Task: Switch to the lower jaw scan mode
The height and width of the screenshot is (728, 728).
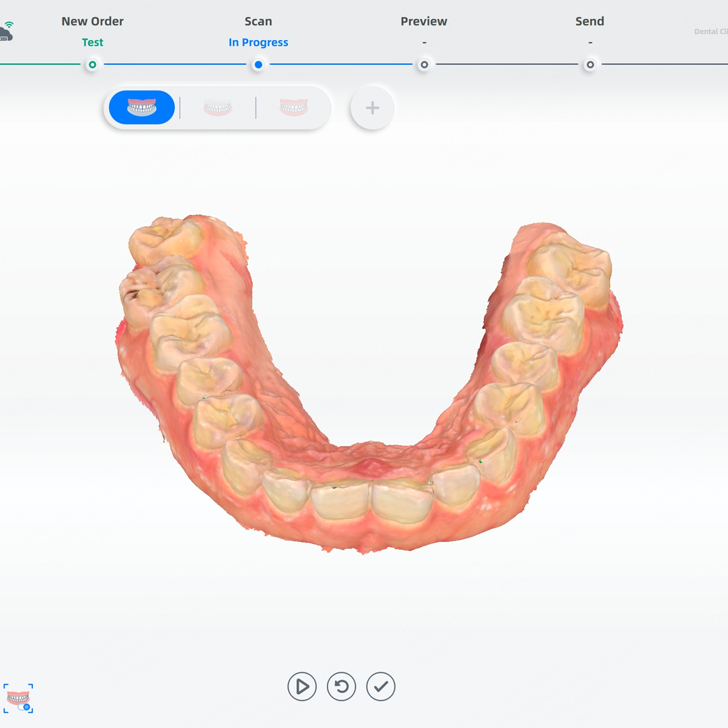Action: click(218, 108)
